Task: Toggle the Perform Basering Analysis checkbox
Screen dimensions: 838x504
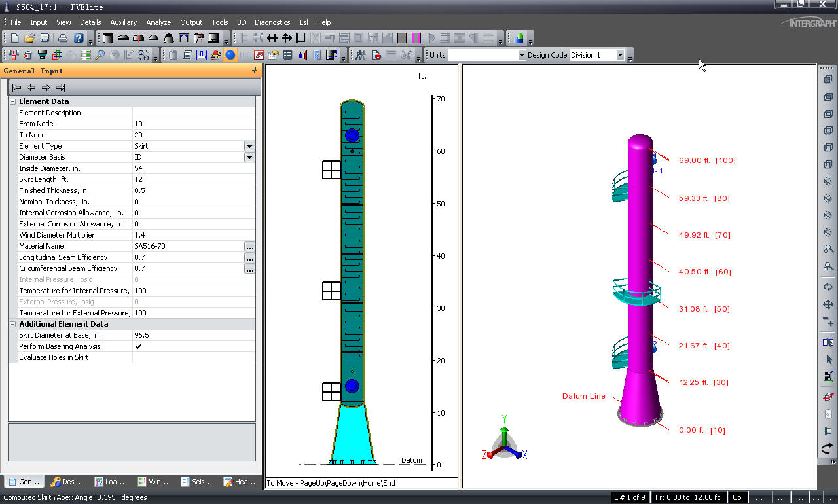Action: (x=138, y=346)
